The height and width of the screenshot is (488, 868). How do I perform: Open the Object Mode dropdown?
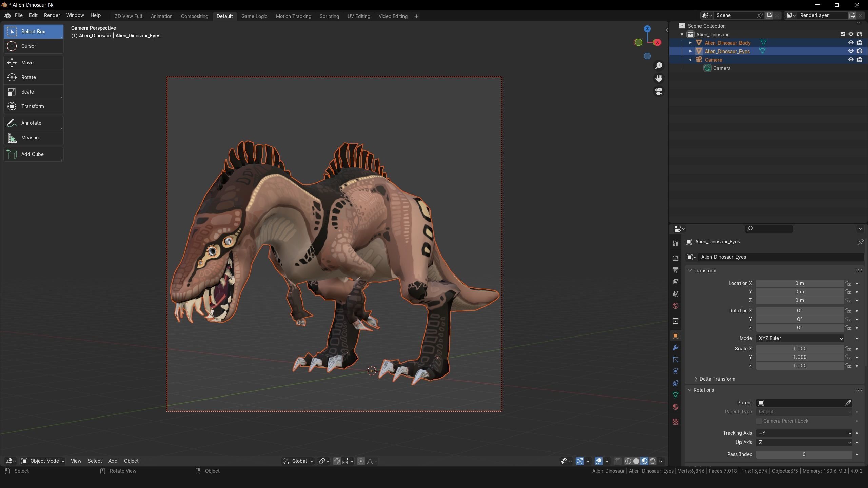pyautogui.click(x=43, y=461)
